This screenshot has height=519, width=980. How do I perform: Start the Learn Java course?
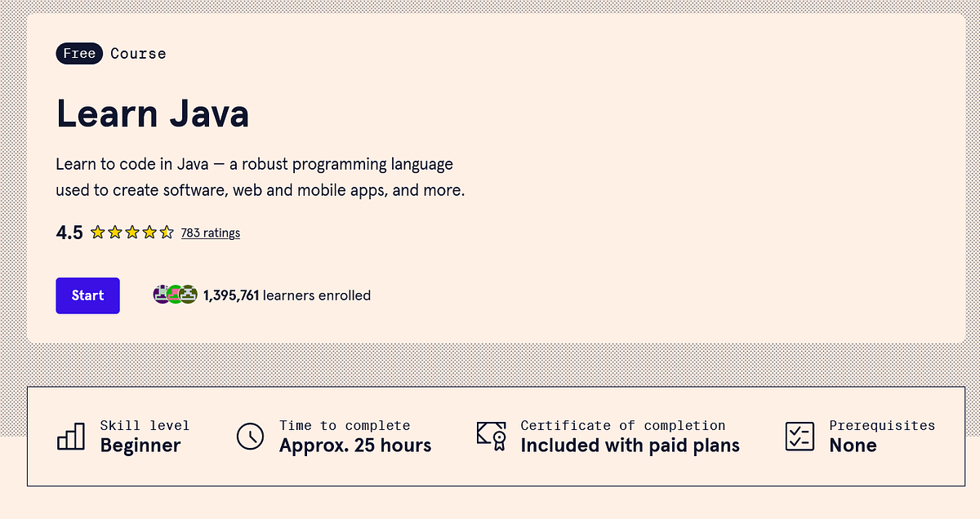pos(87,295)
